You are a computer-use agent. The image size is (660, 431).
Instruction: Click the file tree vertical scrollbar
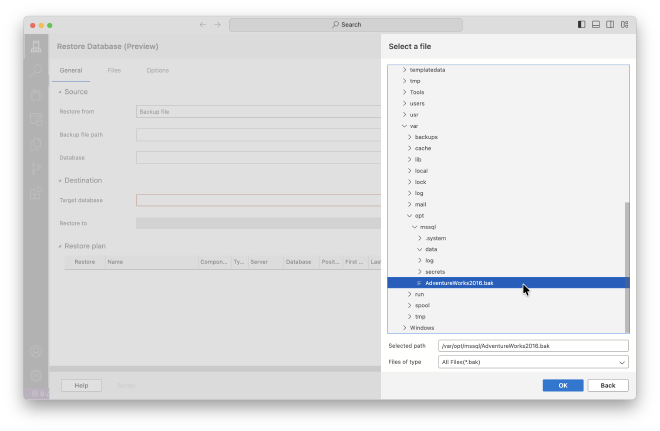click(x=627, y=267)
